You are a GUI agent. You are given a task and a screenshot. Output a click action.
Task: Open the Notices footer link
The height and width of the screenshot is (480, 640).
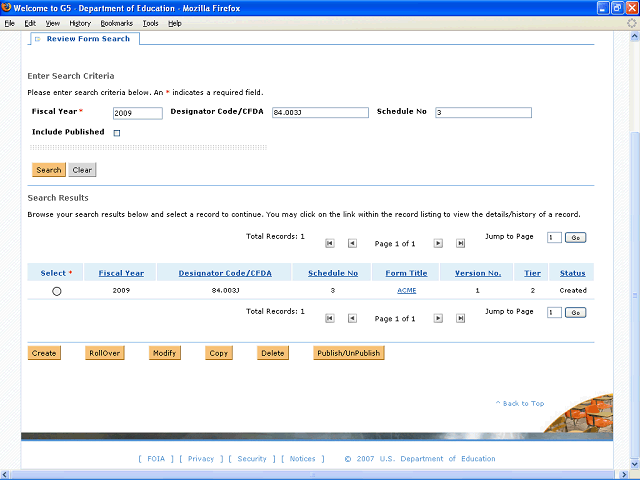[x=302, y=458]
